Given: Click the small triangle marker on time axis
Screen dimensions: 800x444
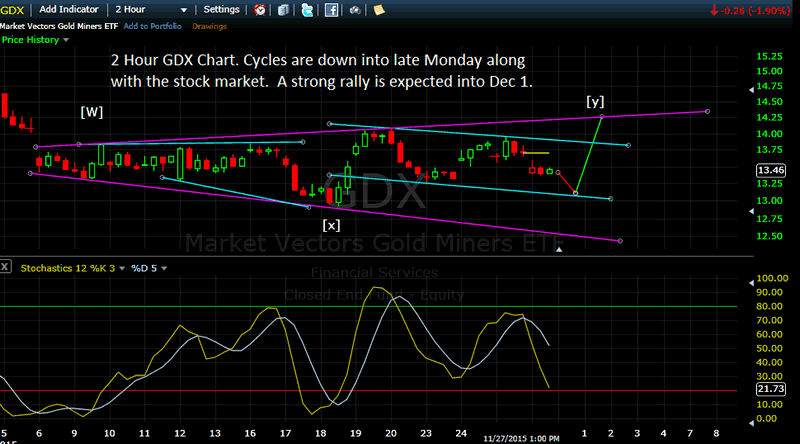Looking at the screenshot, I should pos(559,250).
